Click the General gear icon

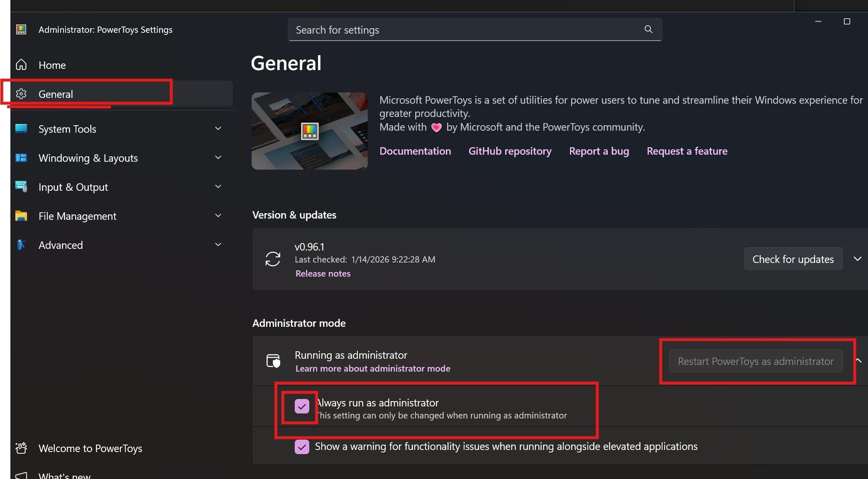pyautogui.click(x=21, y=94)
